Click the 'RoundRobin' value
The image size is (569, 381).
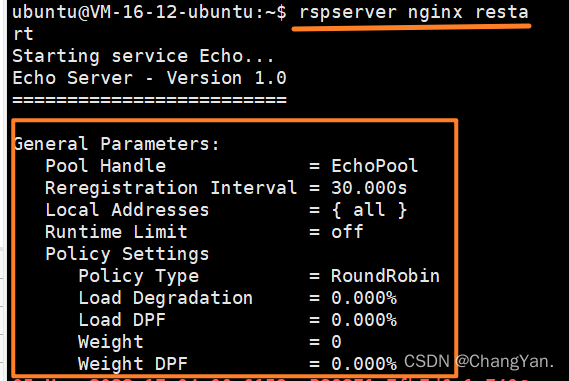[x=385, y=276]
